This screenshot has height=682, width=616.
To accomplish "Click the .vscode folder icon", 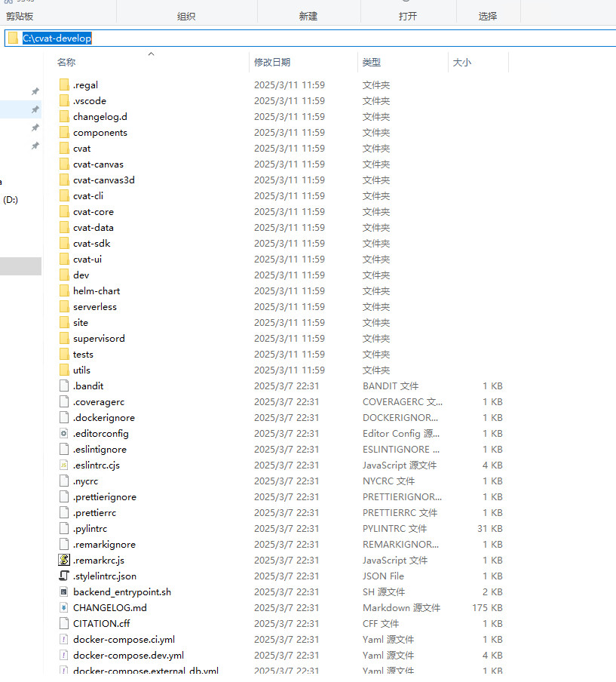I will (64, 100).
